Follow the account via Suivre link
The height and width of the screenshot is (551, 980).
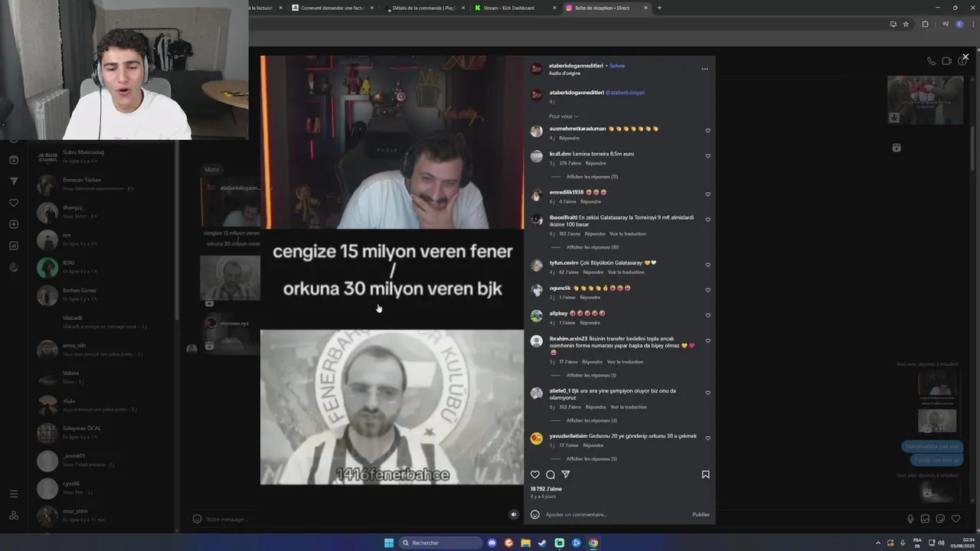[x=617, y=66]
